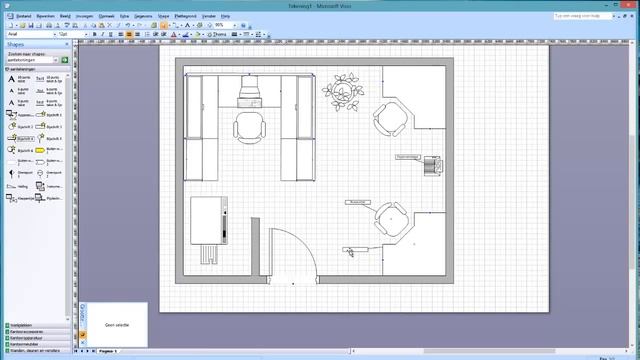Click the Help question mark icon
Image resolution: width=640 pixels, height=360 pixels.
[243, 25]
